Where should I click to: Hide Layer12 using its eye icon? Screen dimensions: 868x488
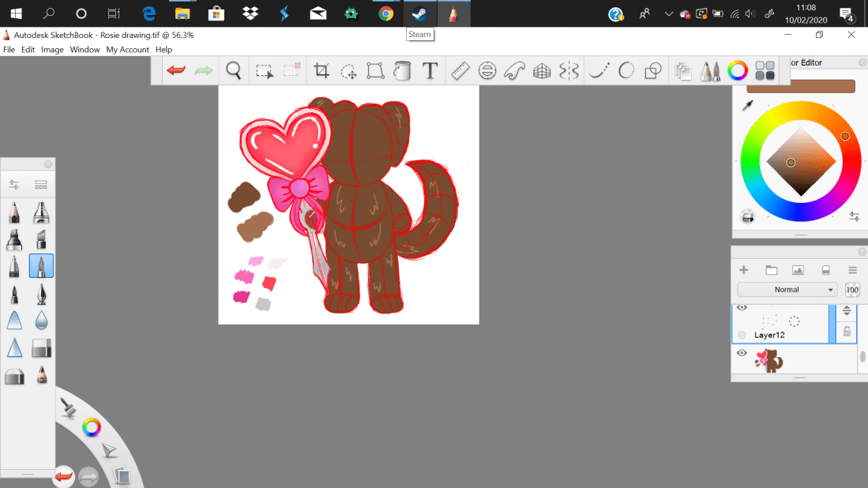(742, 308)
